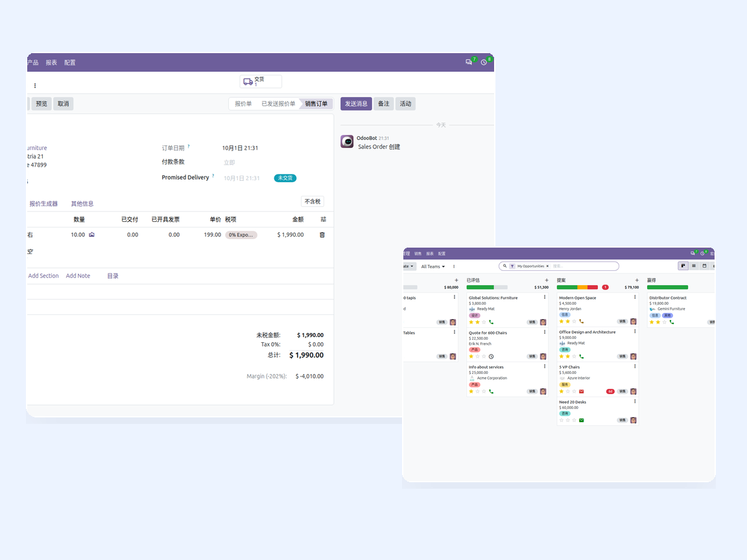Image resolution: width=747 pixels, height=560 pixels.
Task: Toggle the second star on Info about services
Action: tap(477, 391)
